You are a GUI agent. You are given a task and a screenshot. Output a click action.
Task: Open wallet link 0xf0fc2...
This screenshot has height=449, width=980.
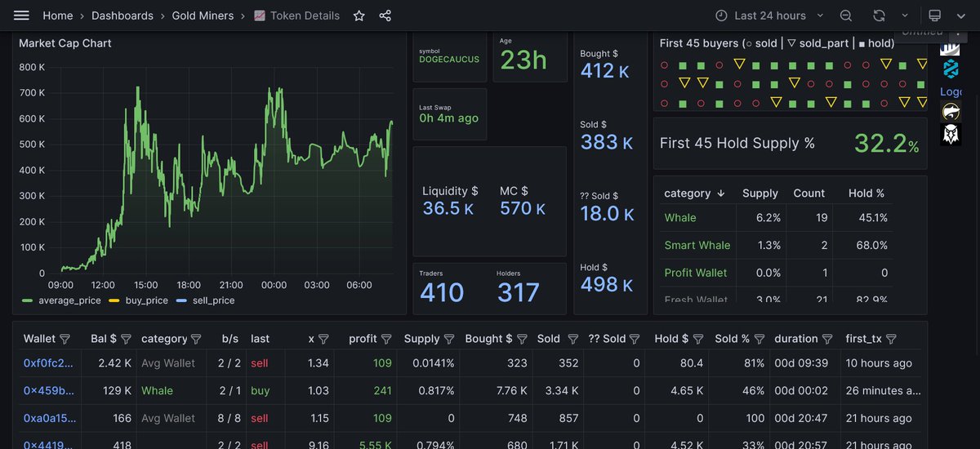(x=48, y=363)
